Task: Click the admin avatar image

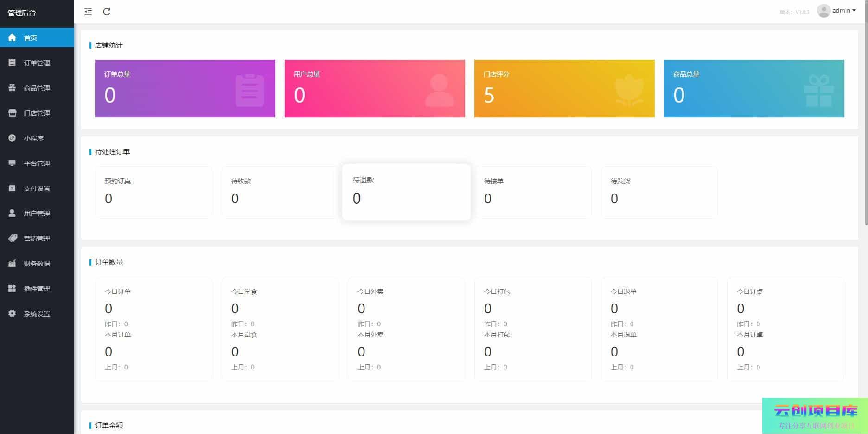Action: pyautogui.click(x=823, y=11)
